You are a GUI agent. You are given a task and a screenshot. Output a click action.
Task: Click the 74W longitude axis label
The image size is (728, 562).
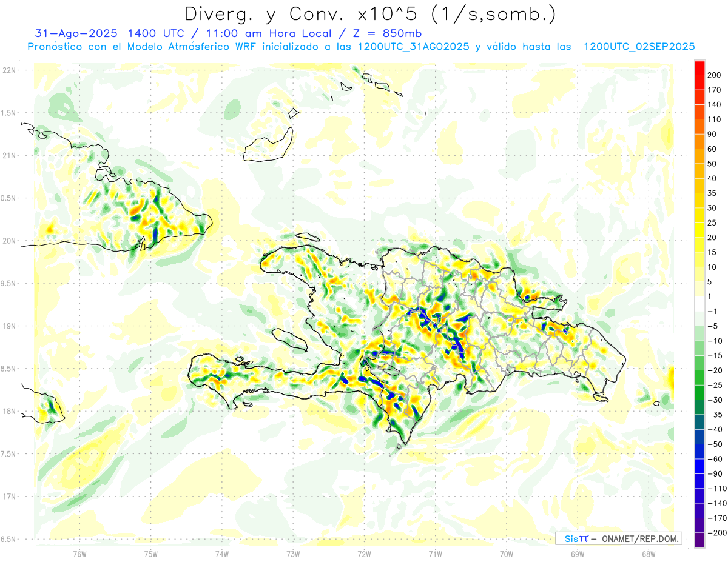(x=221, y=554)
